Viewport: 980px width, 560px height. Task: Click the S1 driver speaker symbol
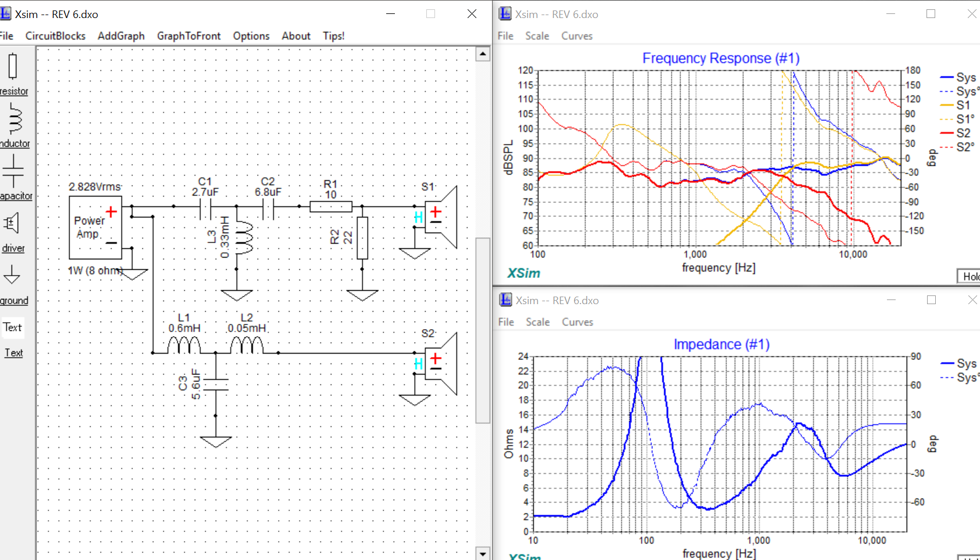click(x=441, y=217)
